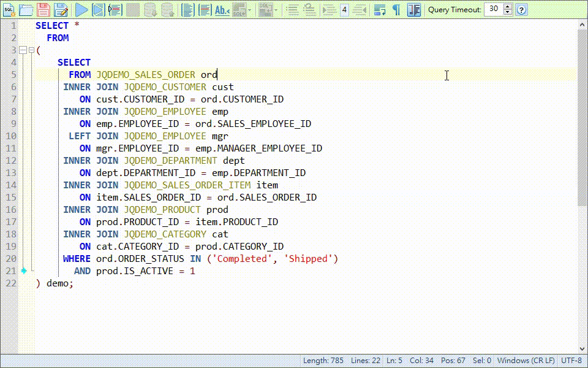This screenshot has height=368, width=588.
Task: Click the vertical scrollbar down arrow
Action: [x=582, y=349]
